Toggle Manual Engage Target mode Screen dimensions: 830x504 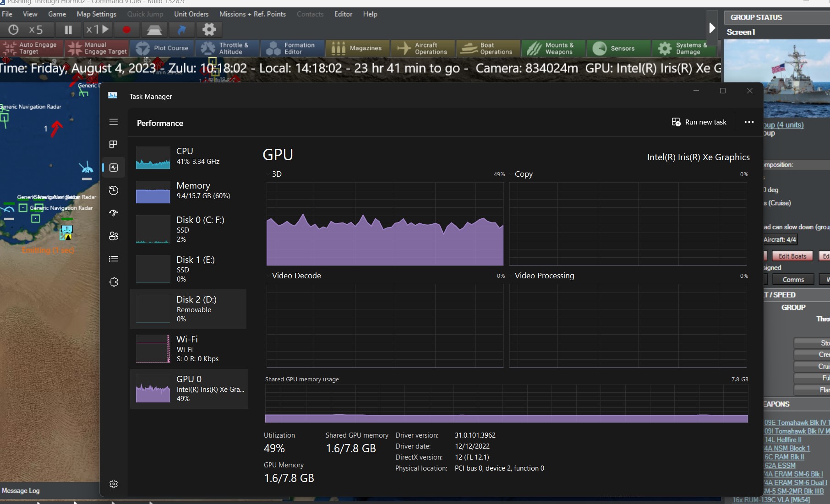(97, 47)
